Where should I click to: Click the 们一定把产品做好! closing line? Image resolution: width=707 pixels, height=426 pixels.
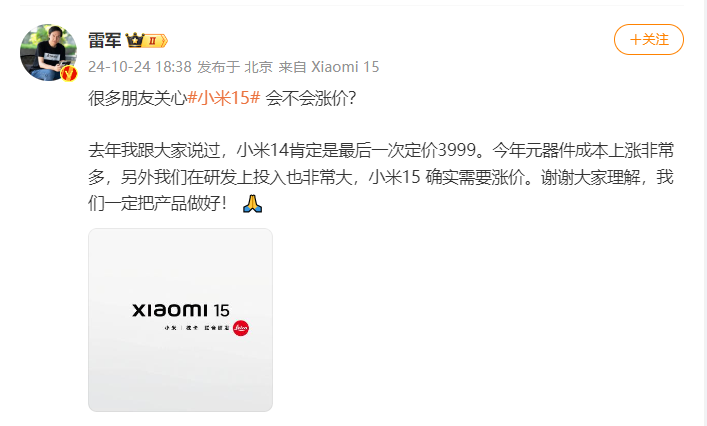click(157, 204)
